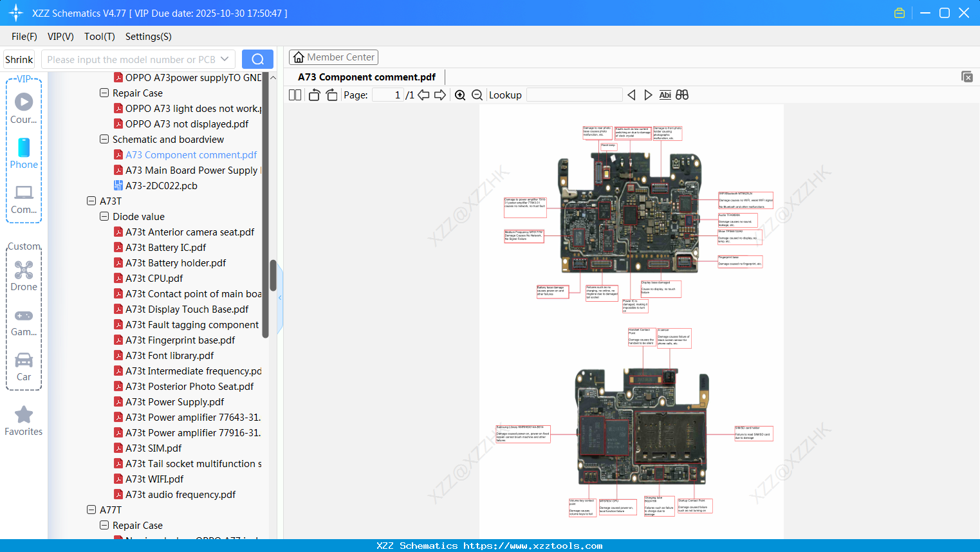The width and height of the screenshot is (980, 552).
Task: Visit the xzztools.com link at the bottom
Action: pyautogui.click(x=490, y=546)
